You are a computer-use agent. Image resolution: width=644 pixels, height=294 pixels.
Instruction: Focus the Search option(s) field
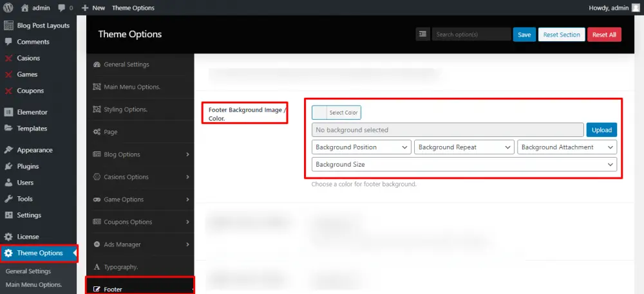471,35
